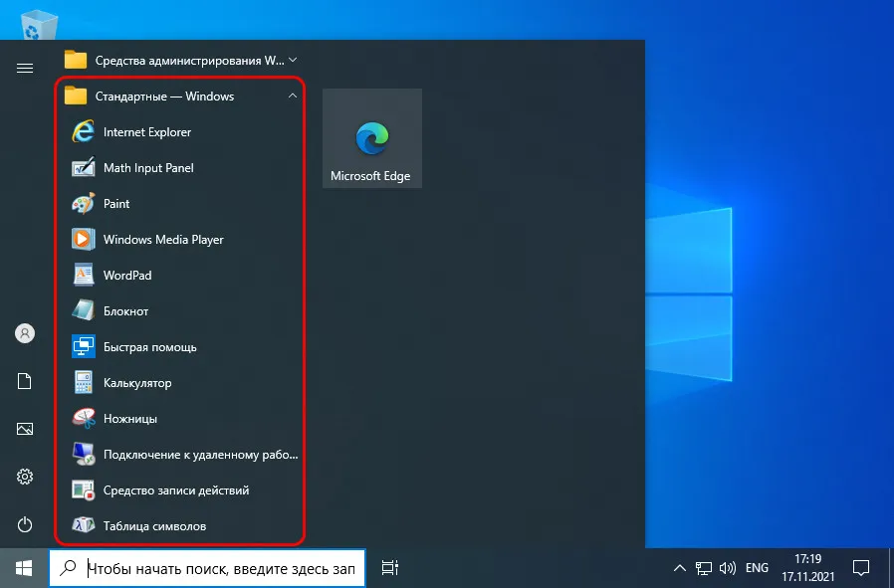Click the Show desktop strip

click(891, 568)
